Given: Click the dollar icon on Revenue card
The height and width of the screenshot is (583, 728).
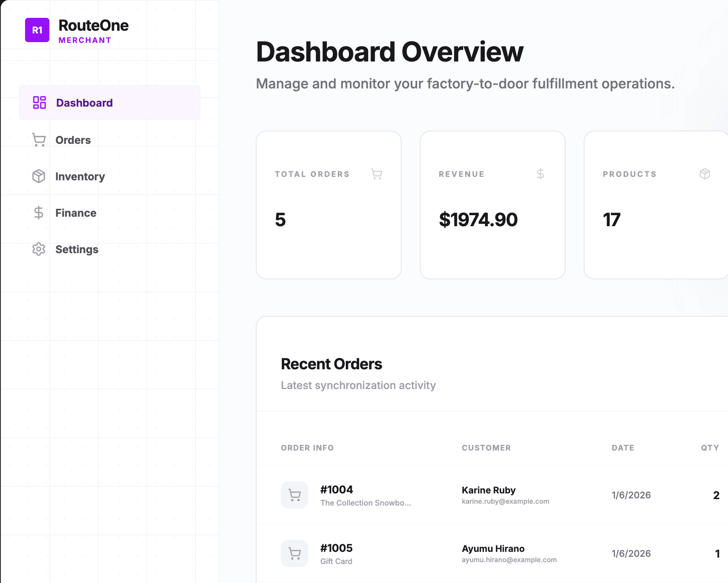Looking at the screenshot, I should [540, 174].
